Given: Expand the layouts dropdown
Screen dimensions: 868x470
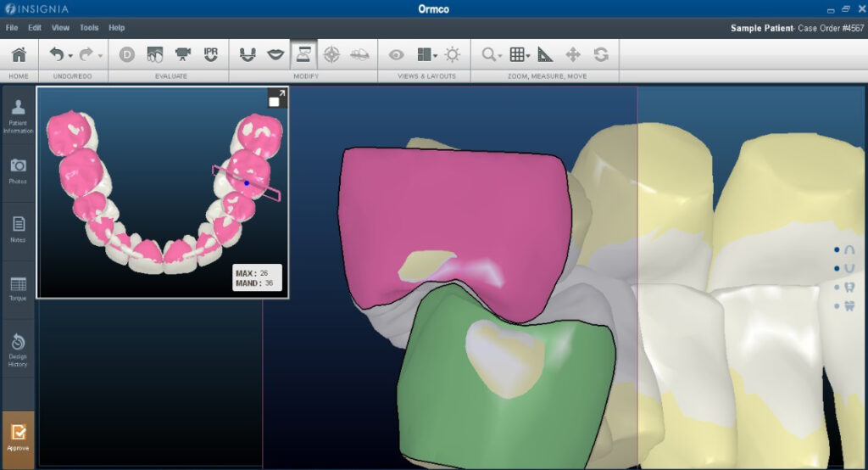Looking at the screenshot, I should pos(436,56).
